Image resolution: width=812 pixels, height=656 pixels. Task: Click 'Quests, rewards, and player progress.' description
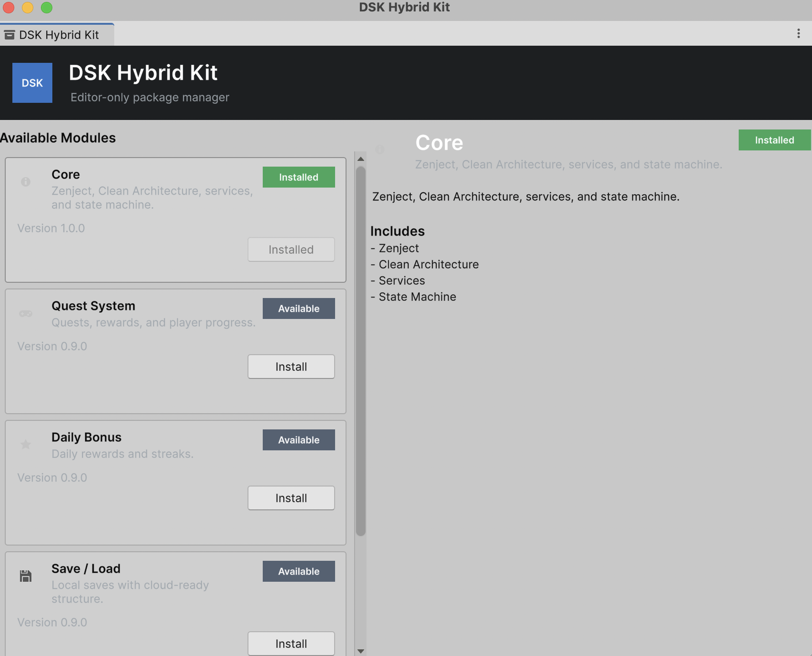153,323
